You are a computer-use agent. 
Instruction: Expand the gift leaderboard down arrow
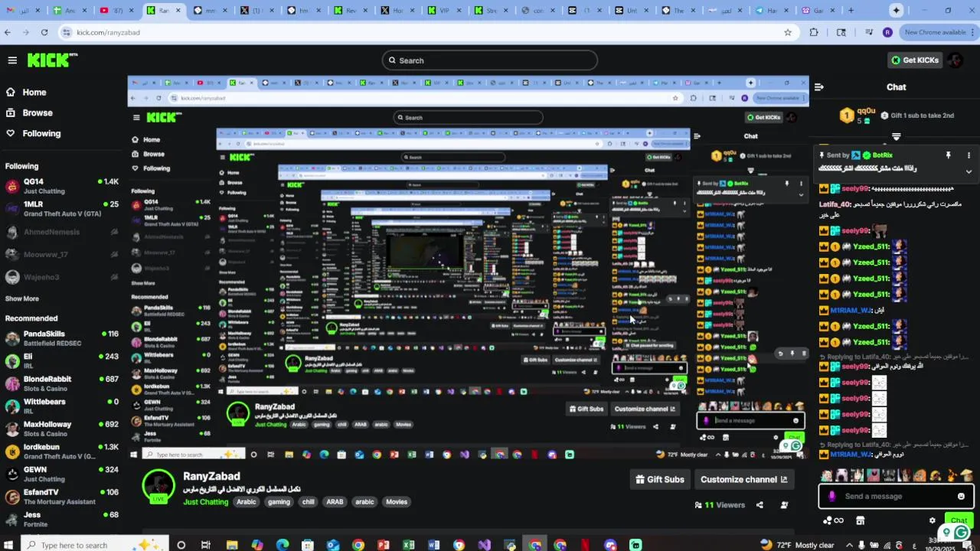pyautogui.click(x=896, y=136)
